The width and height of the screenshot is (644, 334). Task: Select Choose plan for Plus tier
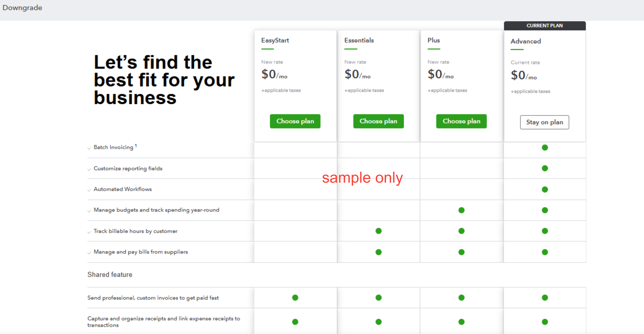pyautogui.click(x=461, y=121)
